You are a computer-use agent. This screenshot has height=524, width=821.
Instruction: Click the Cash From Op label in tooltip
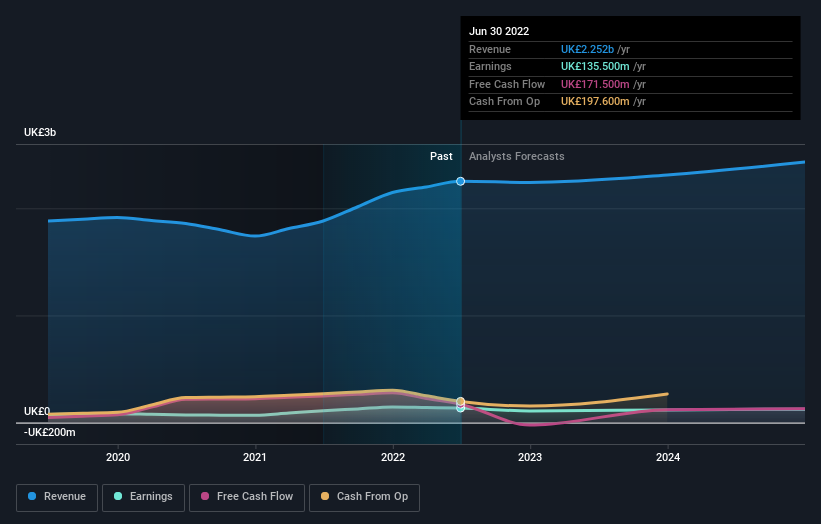(504, 102)
